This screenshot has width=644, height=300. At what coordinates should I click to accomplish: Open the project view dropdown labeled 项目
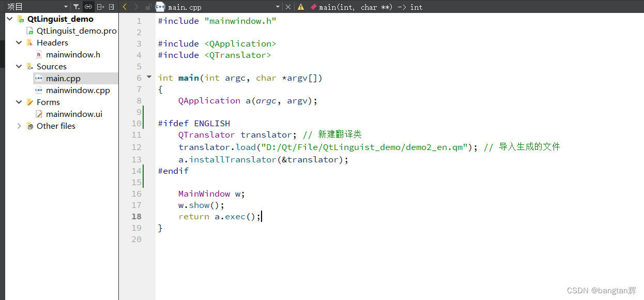tap(37, 7)
